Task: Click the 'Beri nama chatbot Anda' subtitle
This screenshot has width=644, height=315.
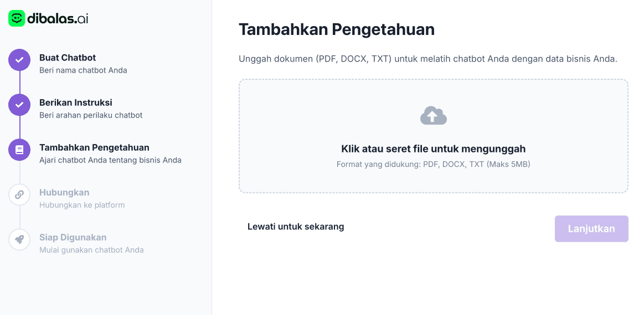Action: [84, 70]
